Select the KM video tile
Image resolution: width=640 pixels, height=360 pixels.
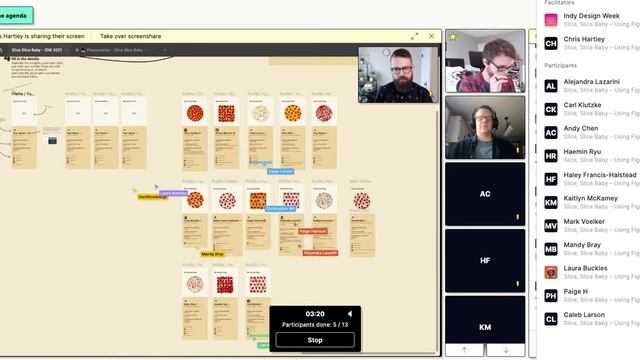(485, 320)
